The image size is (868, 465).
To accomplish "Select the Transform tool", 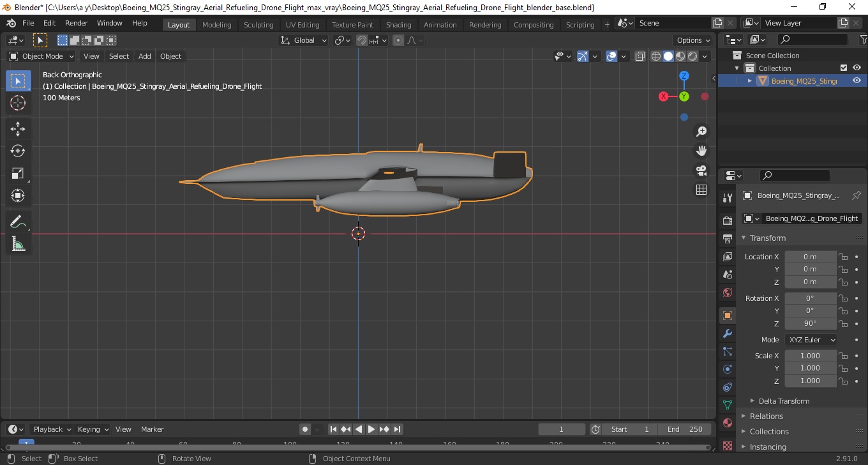I will click(x=18, y=195).
